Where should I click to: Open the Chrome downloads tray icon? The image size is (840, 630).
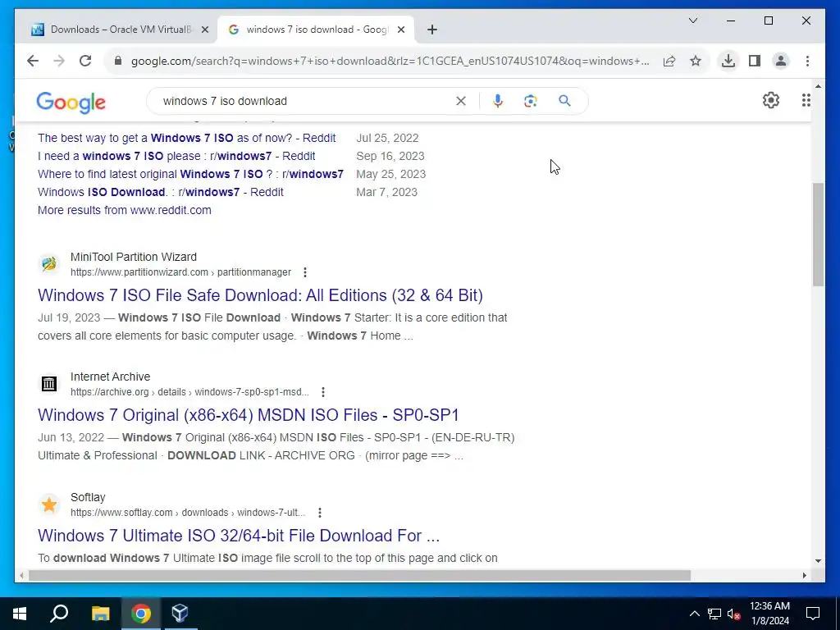point(728,61)
